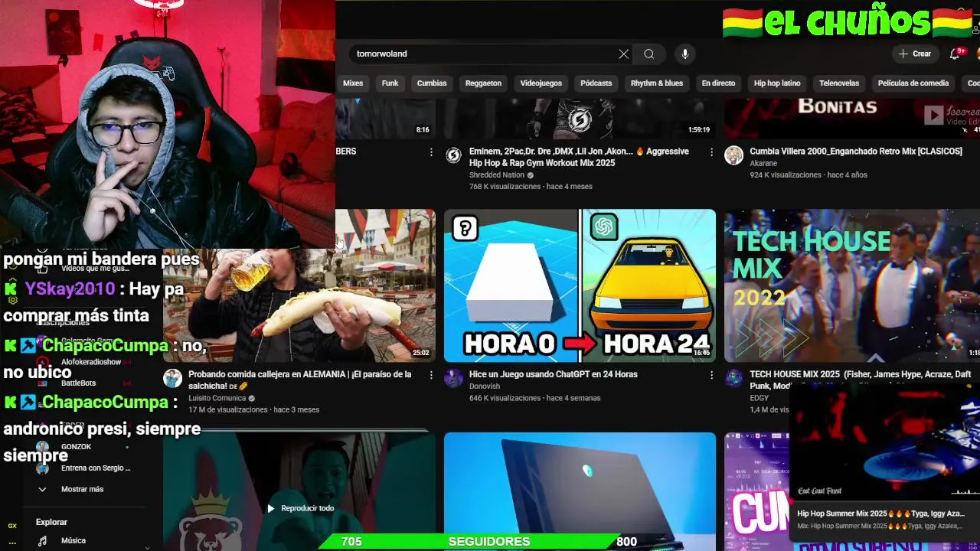
Task: Open the TECH HOUSE MIX 2022 thumbnail
Action: tap(852, 285)
